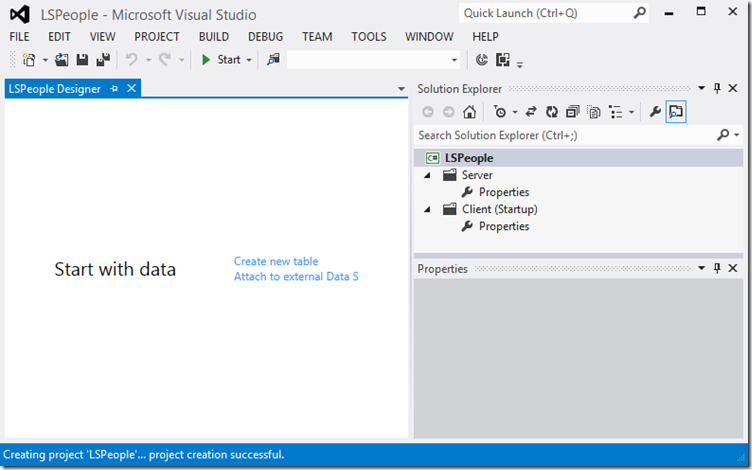Select the Server folder item
The width and height of the screenshot is (752, 470).
pos(477,175)
